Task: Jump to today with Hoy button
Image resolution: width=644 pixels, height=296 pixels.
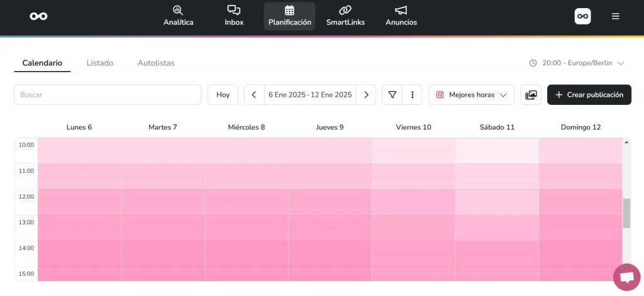Action: (x=223, y=94)
